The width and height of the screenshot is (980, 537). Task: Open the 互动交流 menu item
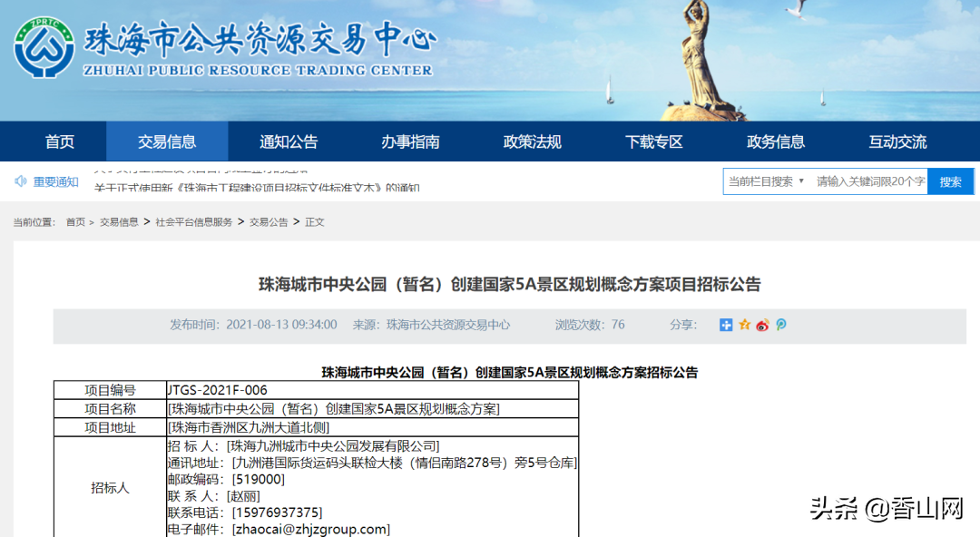coord(897,142)
